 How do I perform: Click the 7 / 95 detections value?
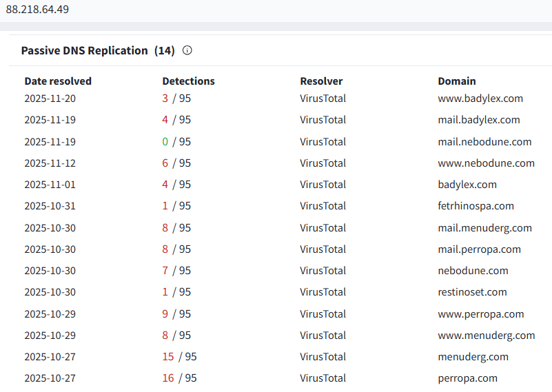176,271
